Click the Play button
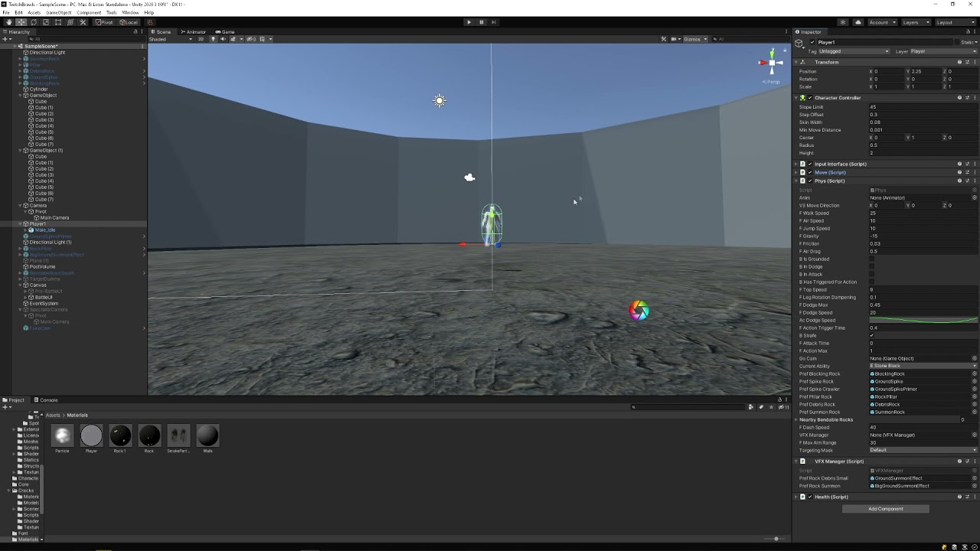980x551 pixels. [469, 22]
